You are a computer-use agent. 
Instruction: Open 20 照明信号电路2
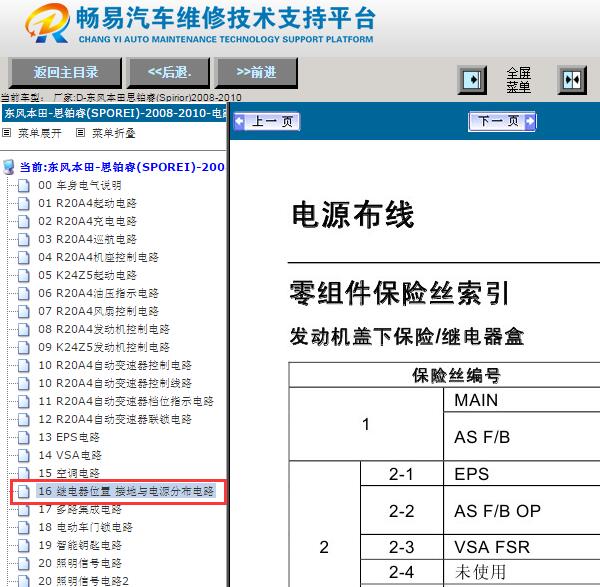pyautogui.click(x=83, y=581)
